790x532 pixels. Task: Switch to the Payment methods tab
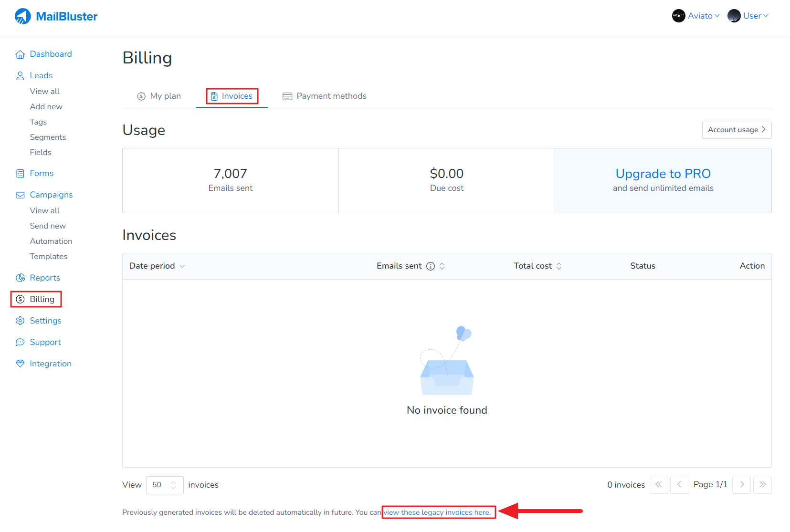pyautogui.click(x=325, y=96)
